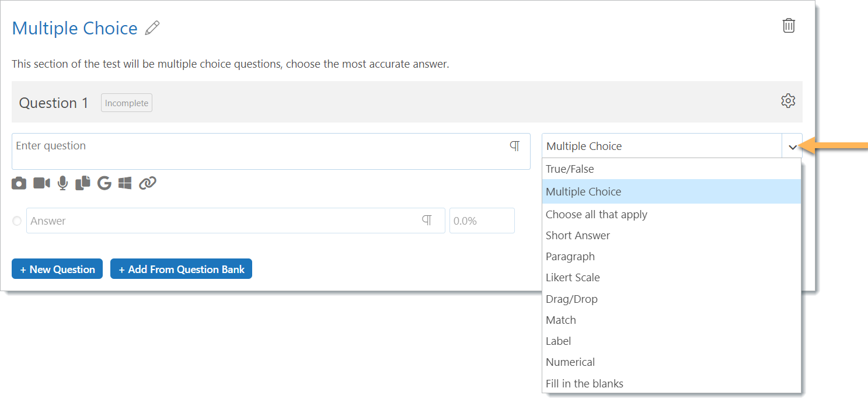Add a link using chain icon
This screenshot has height=402, width=868.
[148, 183]
